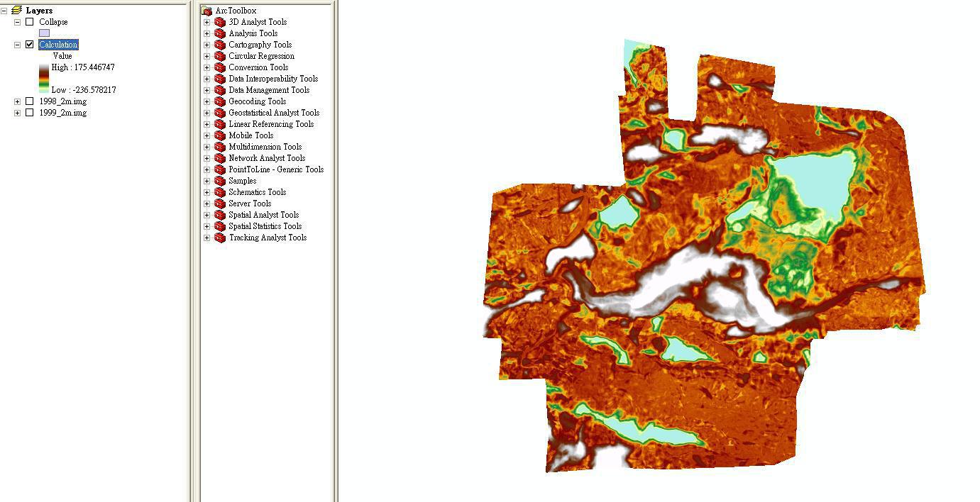Click the Cartography Tools toolbox icon
This screenshot has width=980, height=502.
point(220,45)
